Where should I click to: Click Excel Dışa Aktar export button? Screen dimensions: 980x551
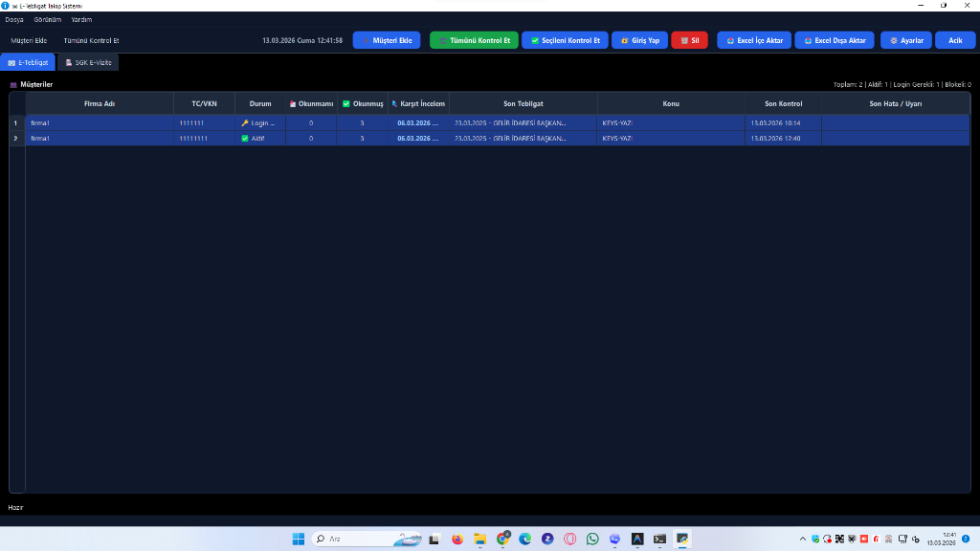[835, 41]
